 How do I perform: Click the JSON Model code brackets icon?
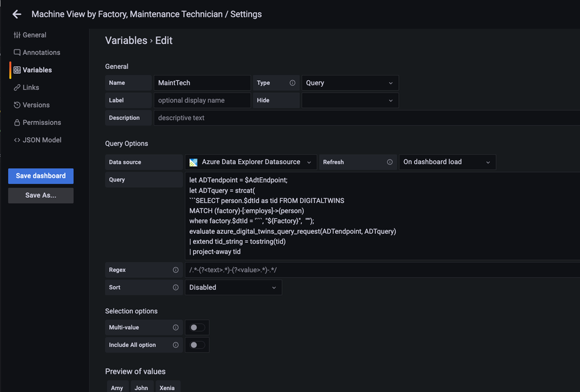coord(17,140)
